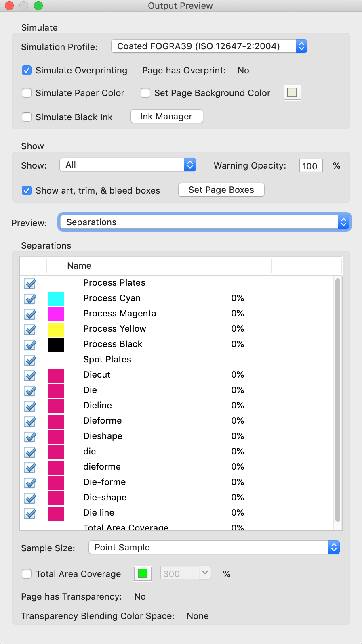Image resolution: width=362 pixels, height=644 pixels.
Task: Click the Warning Opacity input field
Action: (311, 166)
